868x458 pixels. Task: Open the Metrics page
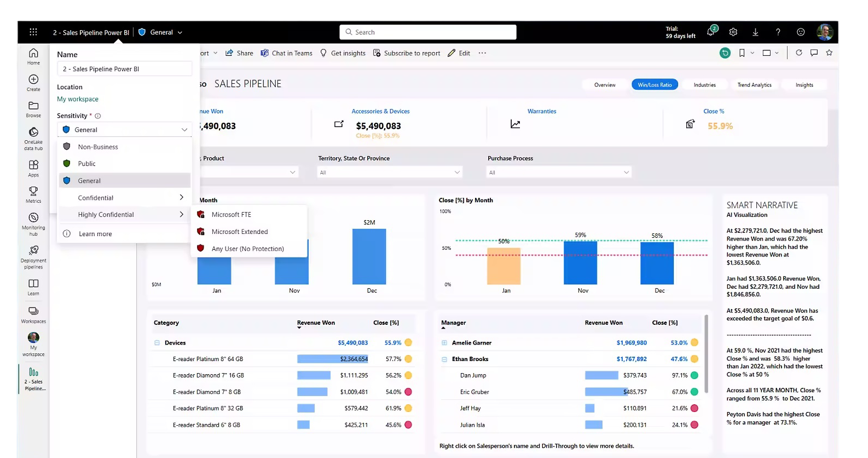tap(33, 194)
